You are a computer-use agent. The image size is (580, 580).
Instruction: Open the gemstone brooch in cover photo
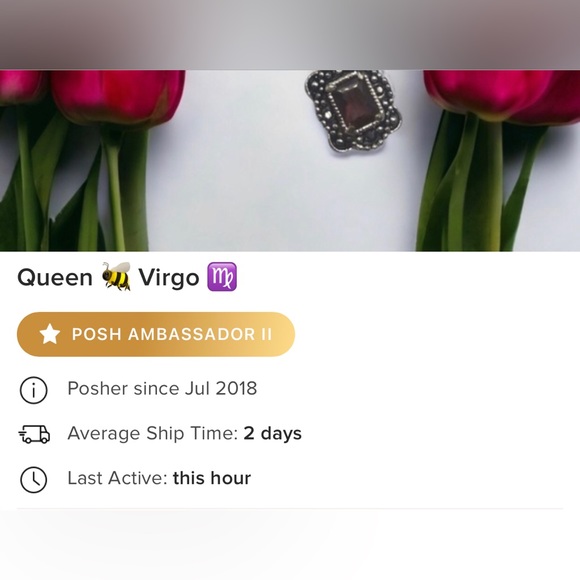(x=353, y=111)
